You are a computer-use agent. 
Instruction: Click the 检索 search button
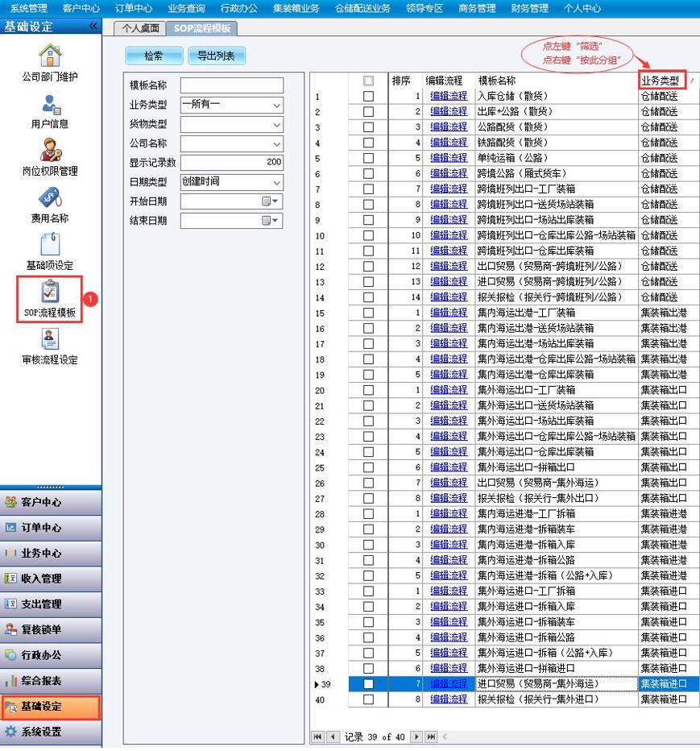pos(153,56)
